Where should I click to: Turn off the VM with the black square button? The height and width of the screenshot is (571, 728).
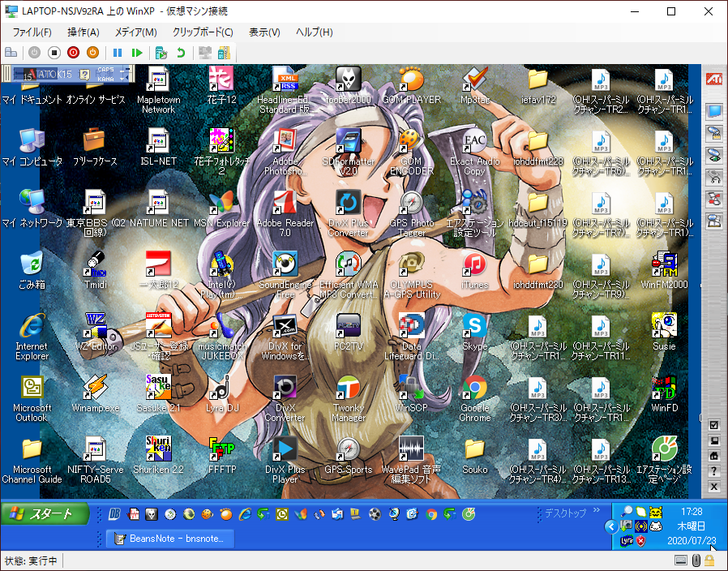point(54,53)
